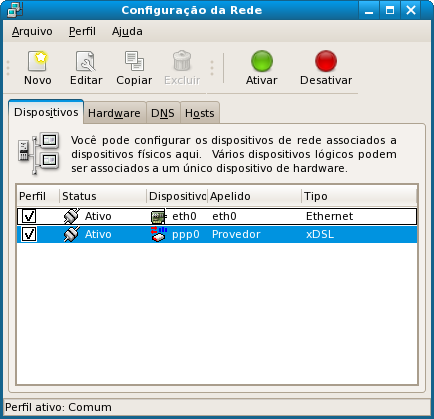This screenshot has width=434, height=419.
Task: Sort by the Dispositivo column header
Action: pos(177,196)
